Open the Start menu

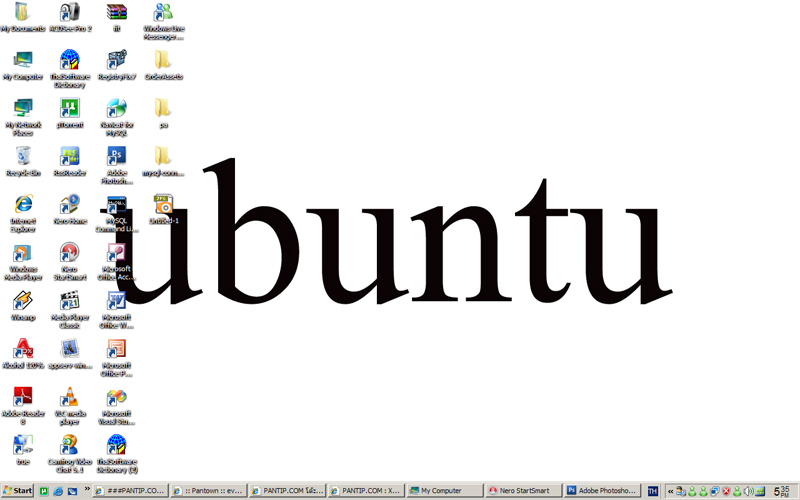point(18,491)
